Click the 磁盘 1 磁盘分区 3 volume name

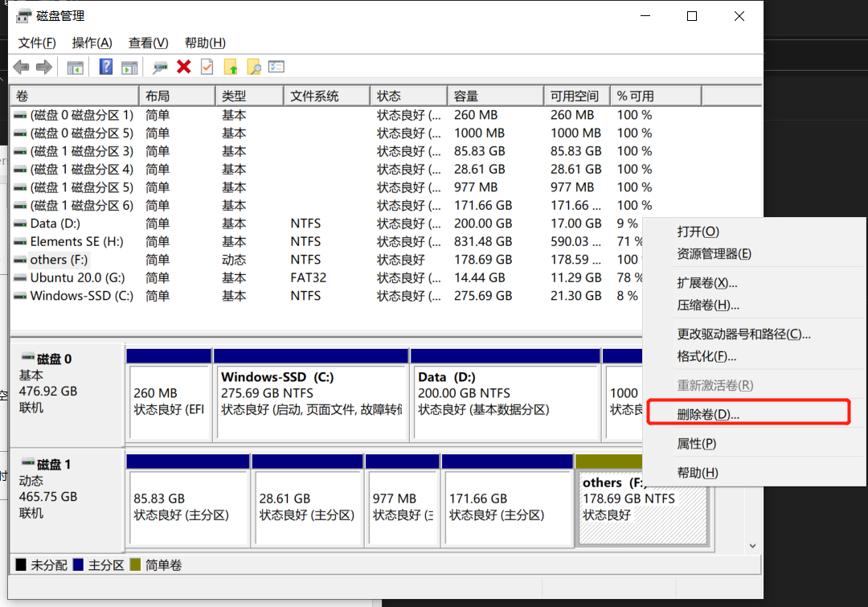tap(82, 151)
